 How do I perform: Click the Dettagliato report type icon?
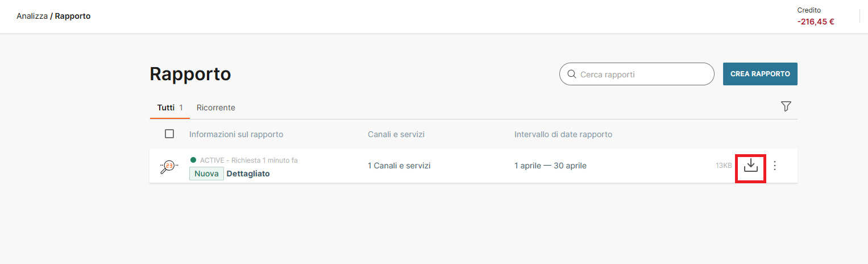point(169,166)
